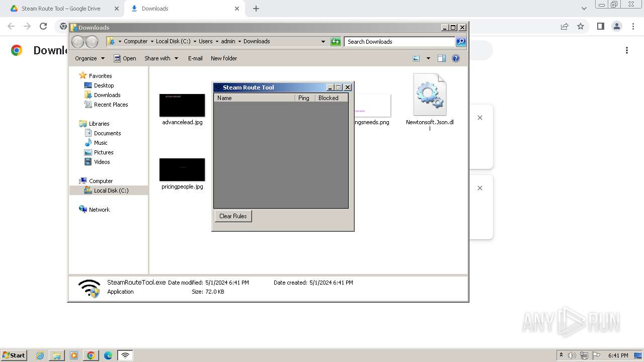Select pricingpeople.jpg thumbnail
Screen dimensions: 644x362
[x=182, y=169]
